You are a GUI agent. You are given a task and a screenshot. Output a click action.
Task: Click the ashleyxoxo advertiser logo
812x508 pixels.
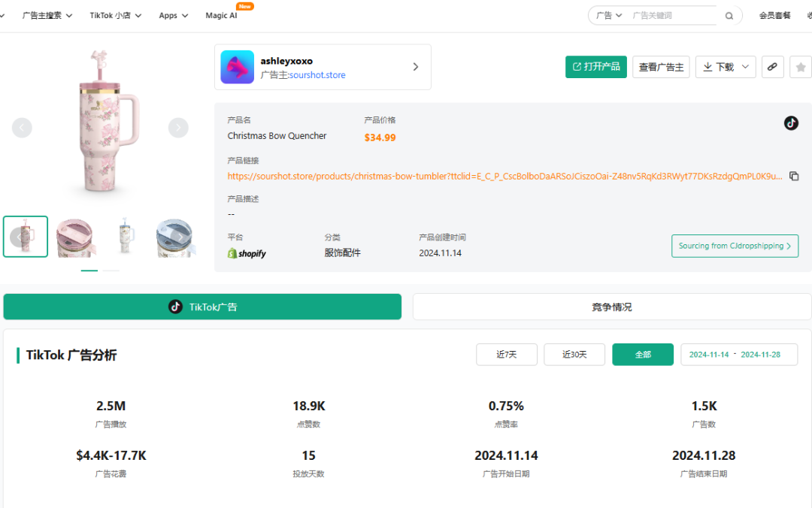[237, 67]
